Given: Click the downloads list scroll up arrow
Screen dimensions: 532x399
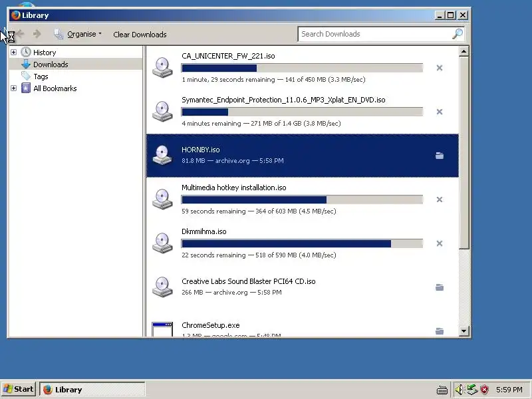Looking at the screenshot, I should click(464, 51).
